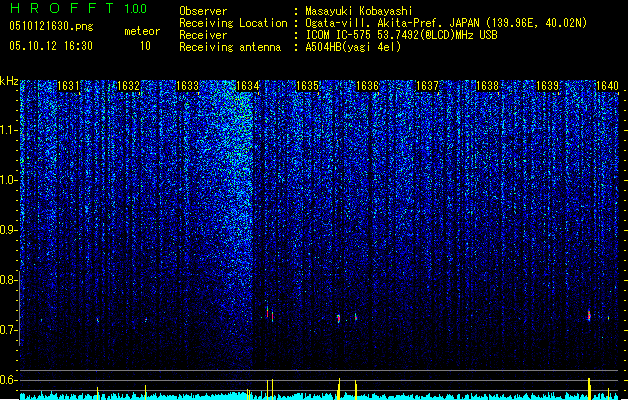Click the Observer label

203,11
